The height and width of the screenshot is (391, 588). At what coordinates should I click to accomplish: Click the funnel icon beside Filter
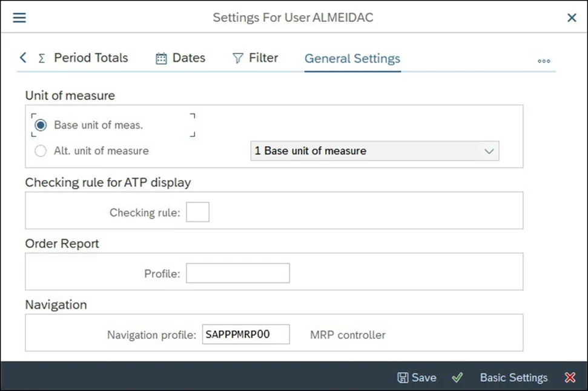(237, 58)
